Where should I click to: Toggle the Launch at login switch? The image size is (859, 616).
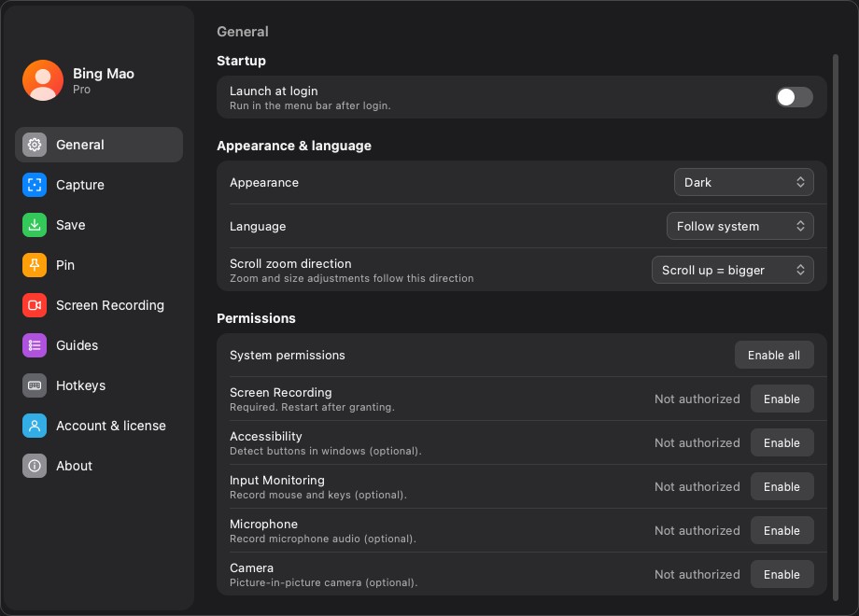click(795, 97)
